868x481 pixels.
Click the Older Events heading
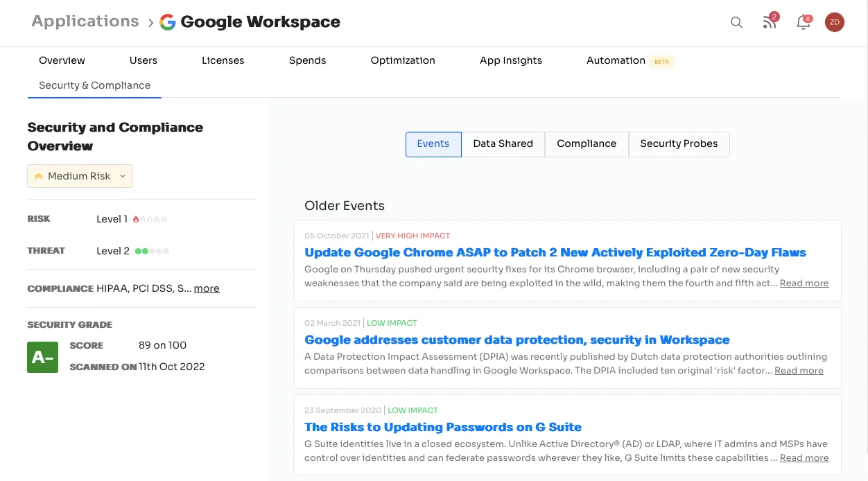pos(345,206)
